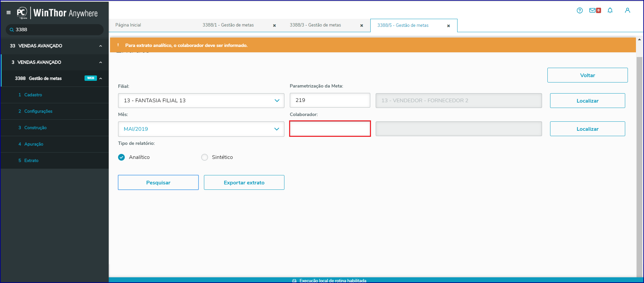Click Localizar next to Colaborador
The image size is (644, 283).
point(588,129)
